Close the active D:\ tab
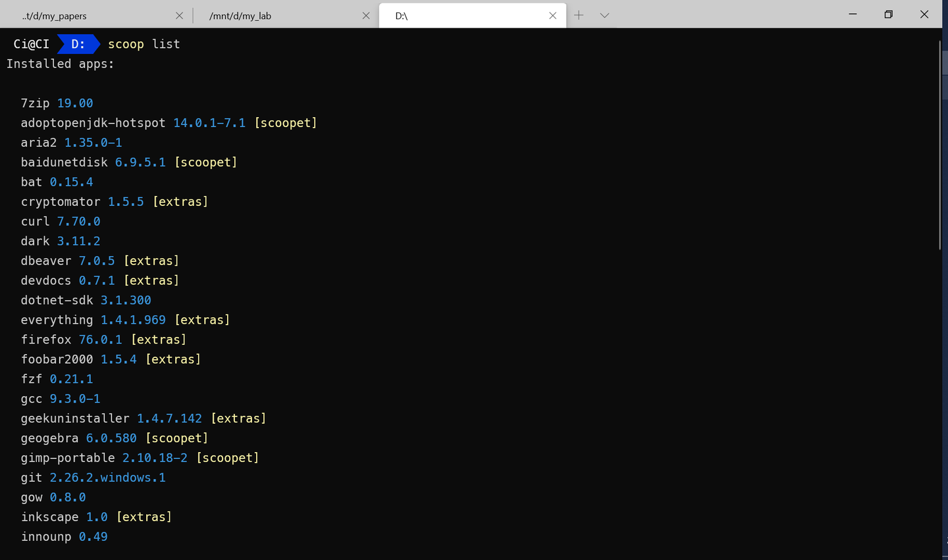The width and height of the screenshot is (948, 560). pos(553,15)
